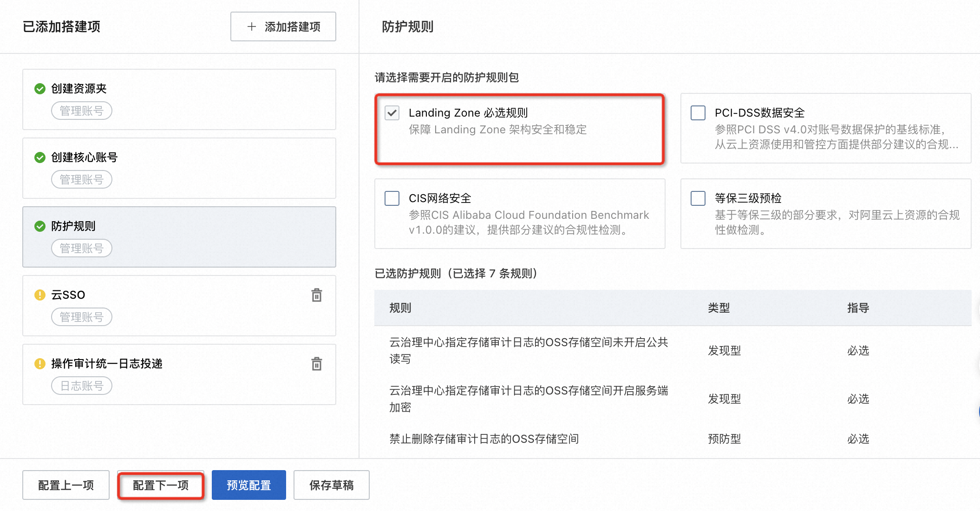Click the plus icon in 添加搭建项 button
980x511 pixels.
[x=252, y=27]
